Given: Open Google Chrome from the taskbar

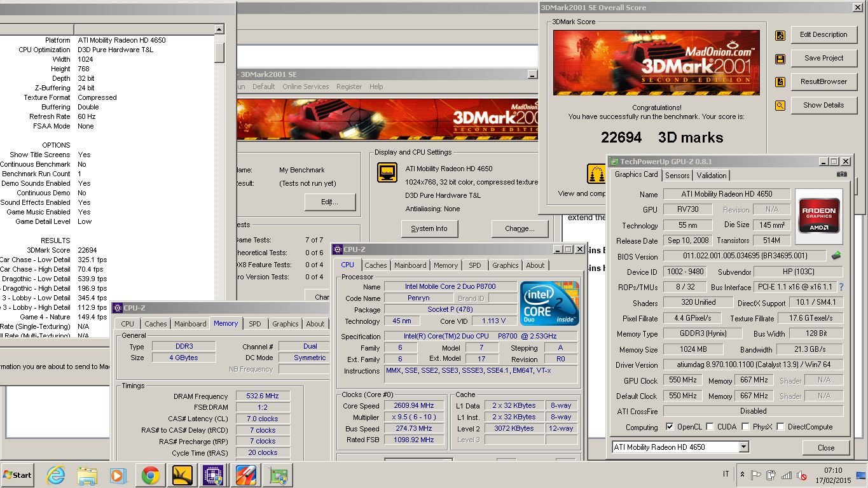Looking at the screenshot, I should point(150,475).
